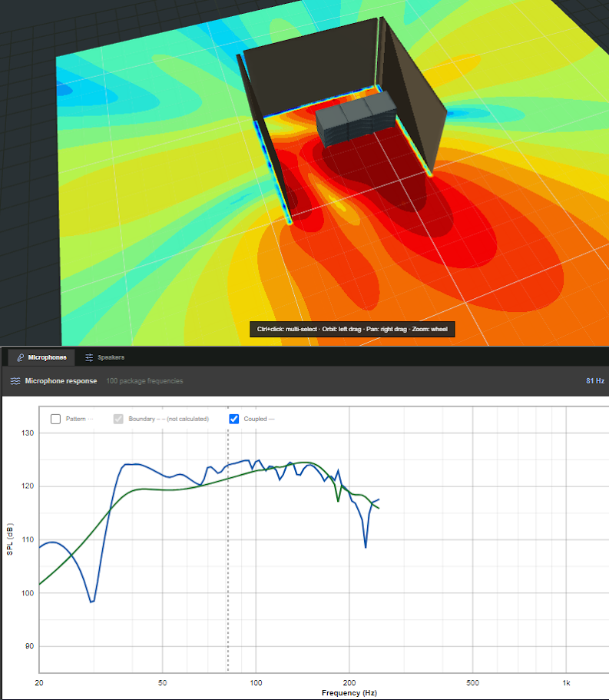Select the grey speaker stack in 3D view

point(356,118)
